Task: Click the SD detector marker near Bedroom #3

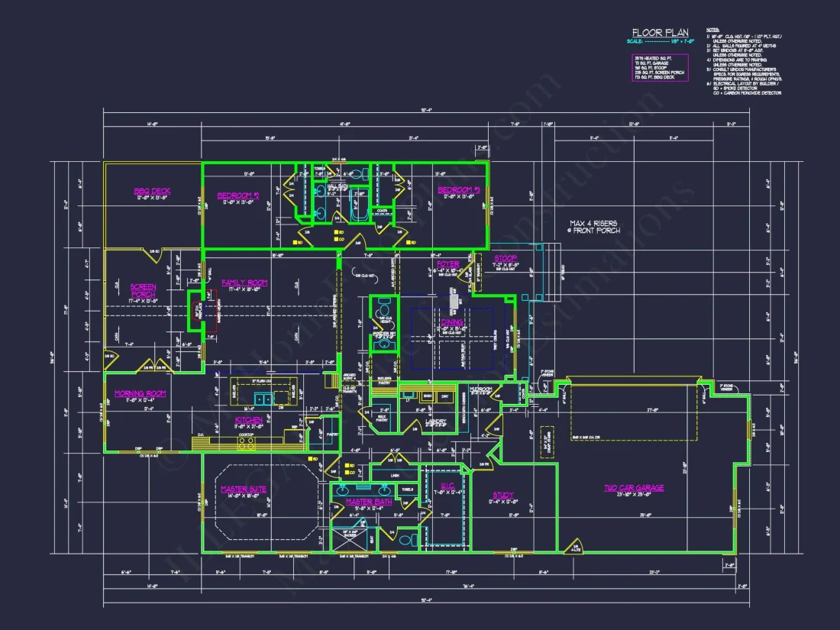Action: pyautogui.click(x=408, y=242)
